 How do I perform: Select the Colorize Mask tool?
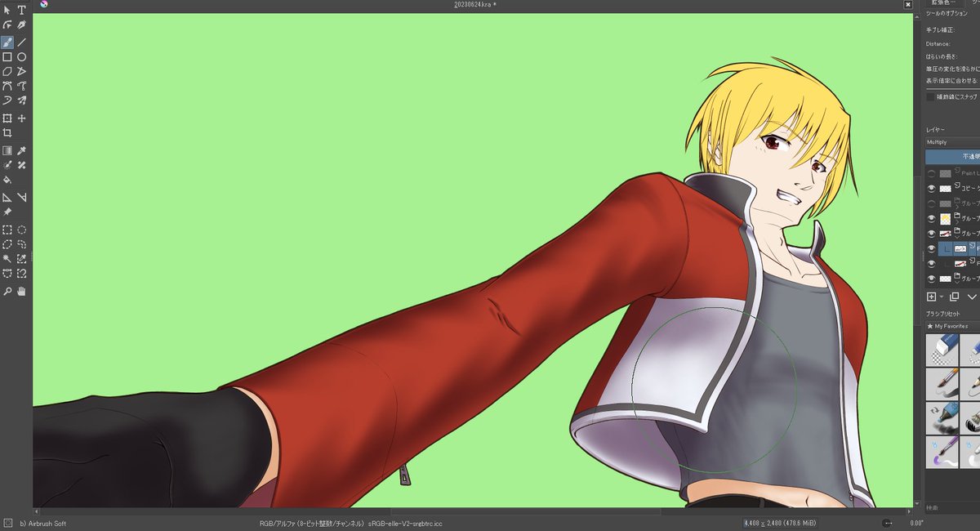pyautogui.click(x=7, y=165)
